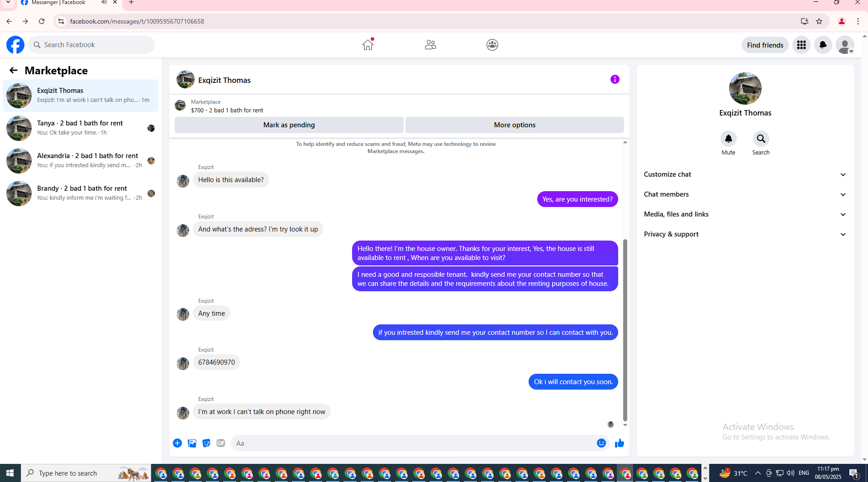Expand Chat members section

point(745,194)
